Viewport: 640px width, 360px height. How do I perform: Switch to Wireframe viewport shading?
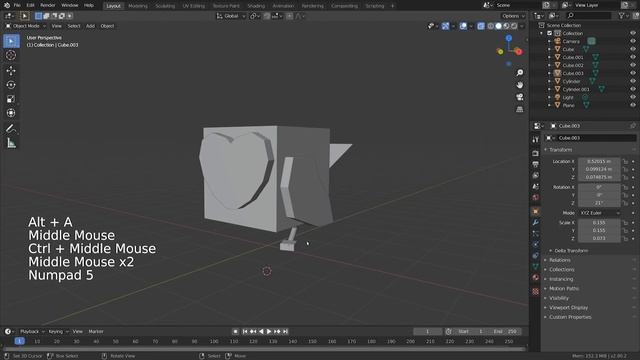coord(491,26)
